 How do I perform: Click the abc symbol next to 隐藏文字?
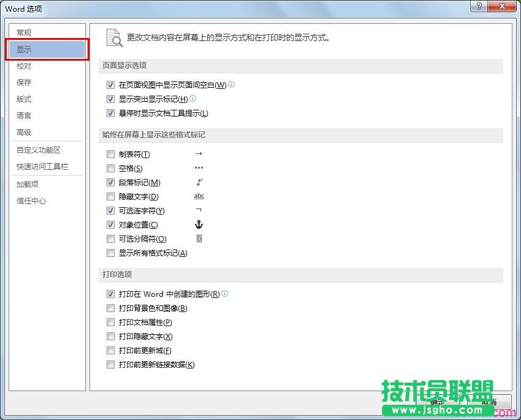click(199, 196)
